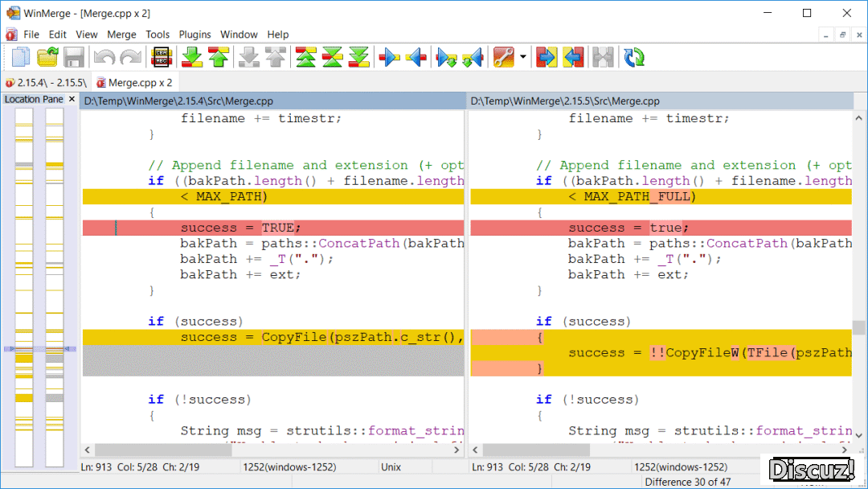
Task: Open the Tools menu
Action: (x=158, y=35)
